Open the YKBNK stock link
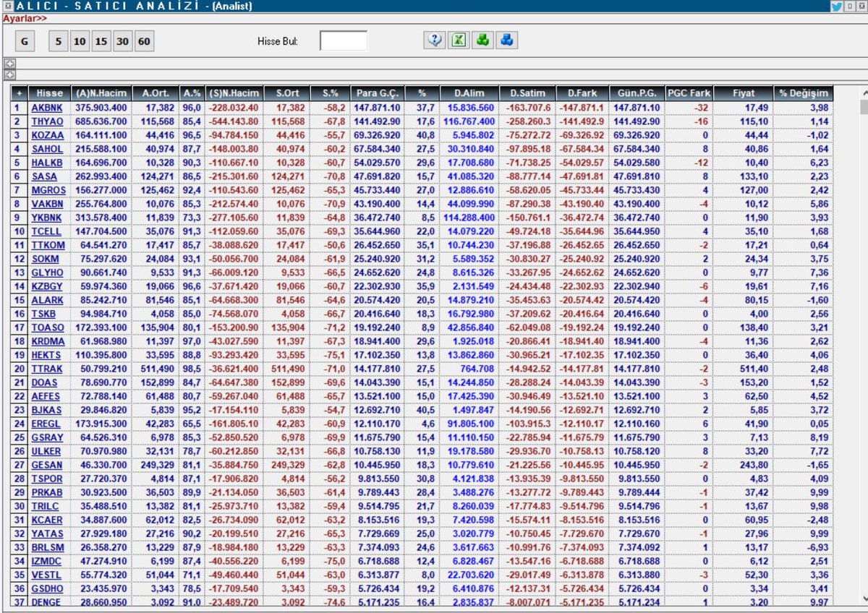Screen dimensions: 868x613 47,218
